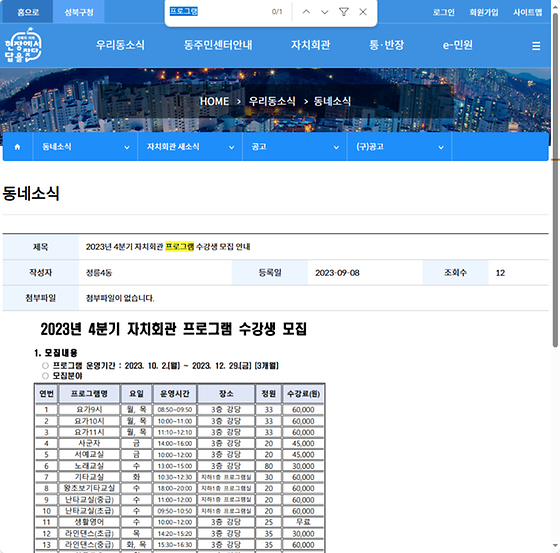Click the vertical page scrollbar thumb
560x553 pixels.
click(x=555, y=180)
